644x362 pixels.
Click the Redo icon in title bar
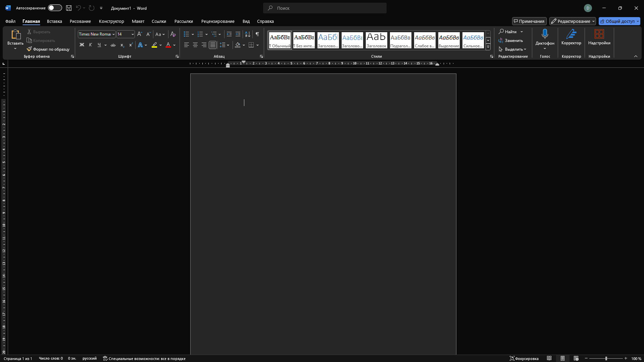92,8
